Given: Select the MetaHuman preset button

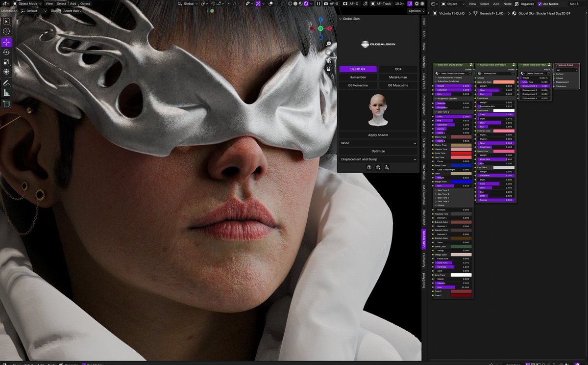Looking at the screenshot, I should [398, 77].
